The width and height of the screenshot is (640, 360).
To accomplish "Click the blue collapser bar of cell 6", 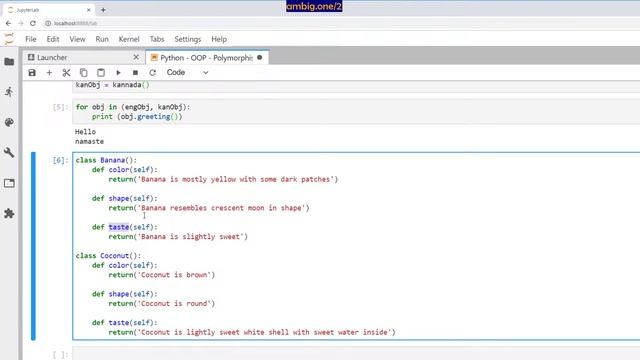I will [33, 246].
